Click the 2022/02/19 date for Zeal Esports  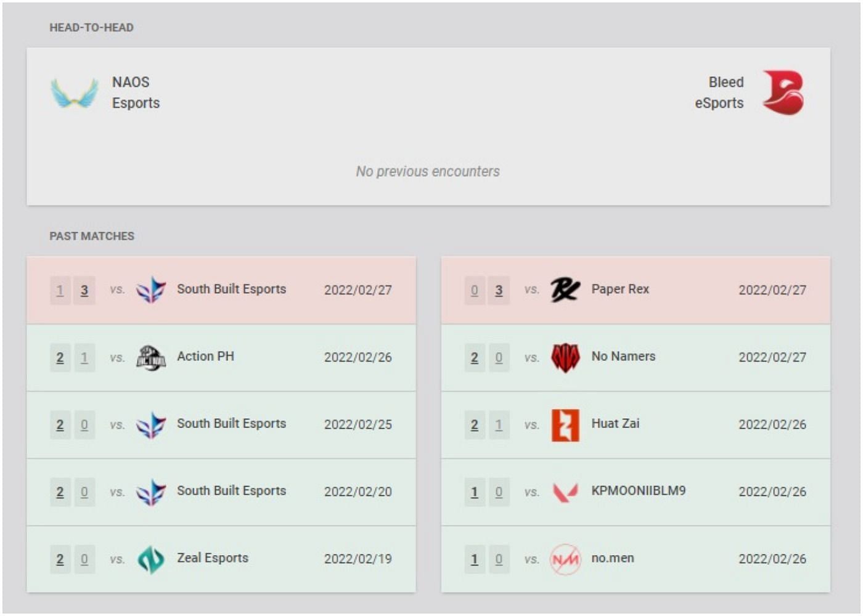(x=358, y=559)
